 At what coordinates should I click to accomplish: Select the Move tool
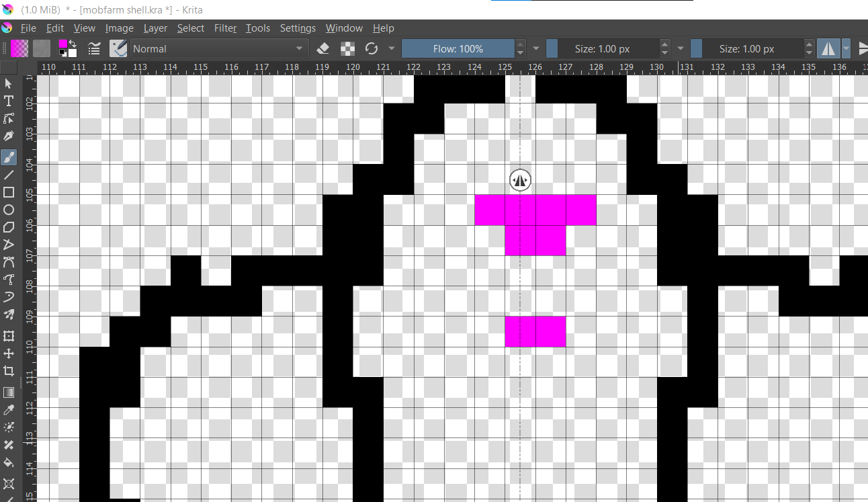click(9, 353)
